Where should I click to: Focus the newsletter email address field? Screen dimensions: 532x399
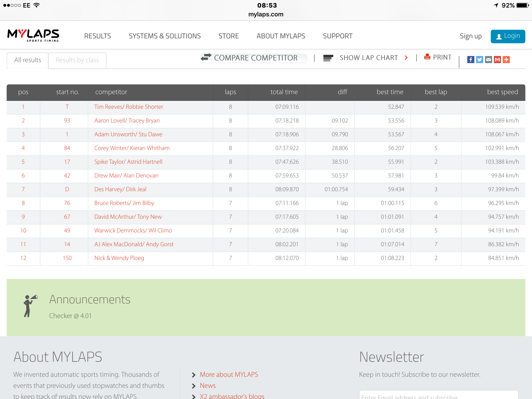[438, 395]
